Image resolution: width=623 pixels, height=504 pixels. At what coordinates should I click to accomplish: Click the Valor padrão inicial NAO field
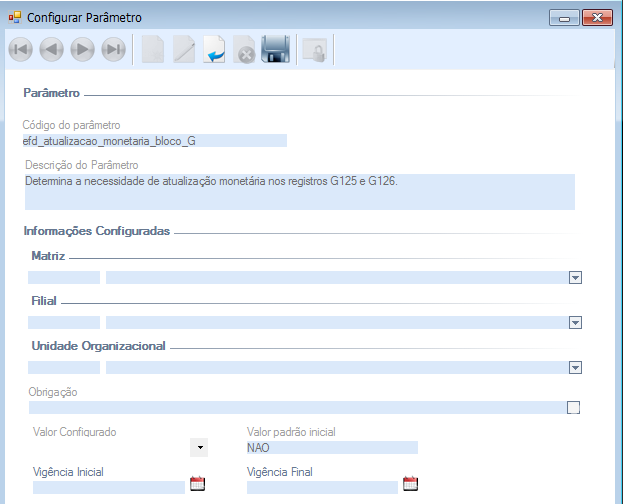pyautogui.click(x=332, y=448)
